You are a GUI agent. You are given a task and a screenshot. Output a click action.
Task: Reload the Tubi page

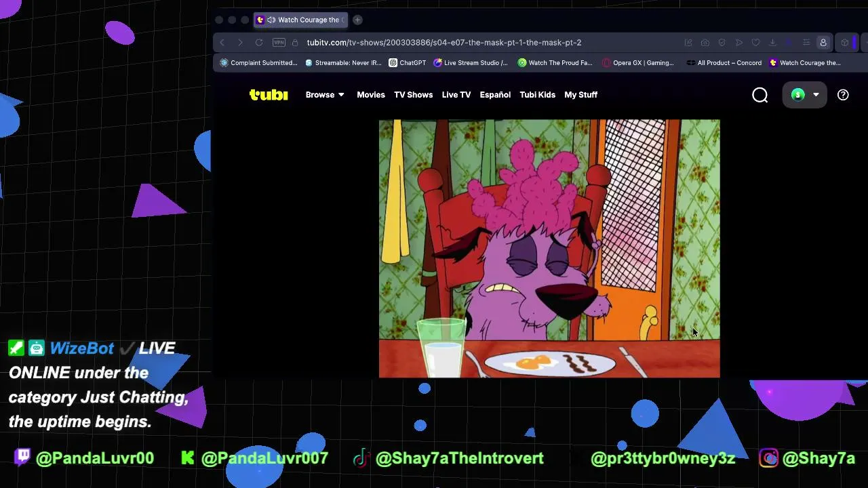259,43
